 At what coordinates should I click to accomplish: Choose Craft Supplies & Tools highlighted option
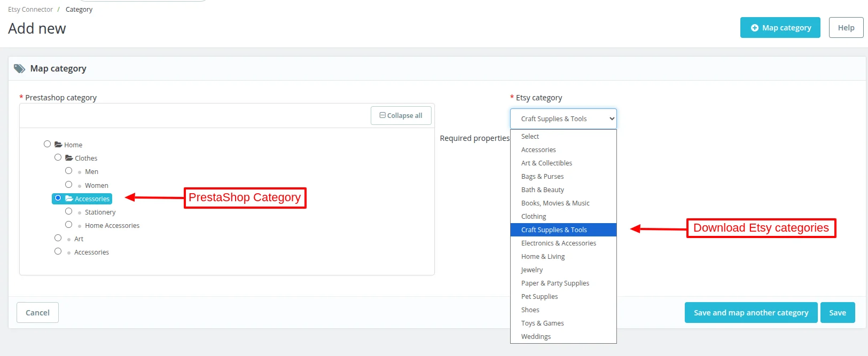[564, 230]
